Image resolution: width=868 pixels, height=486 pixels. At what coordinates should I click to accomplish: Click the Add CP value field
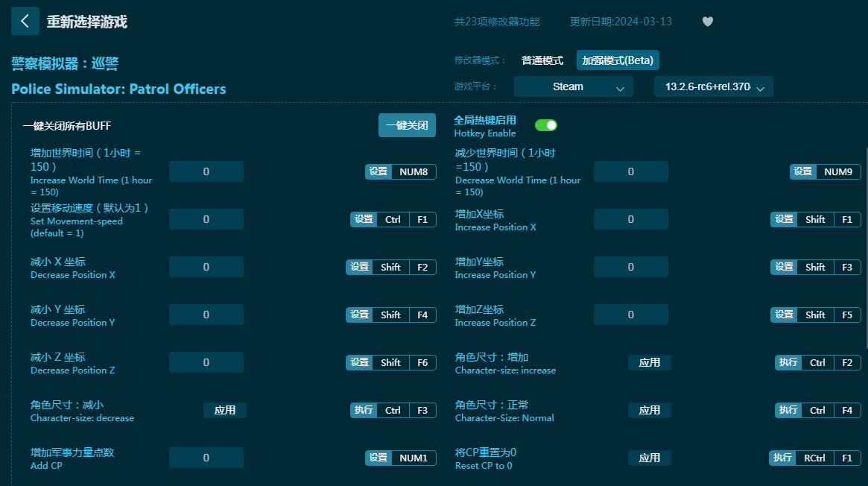tap(206, 458)
